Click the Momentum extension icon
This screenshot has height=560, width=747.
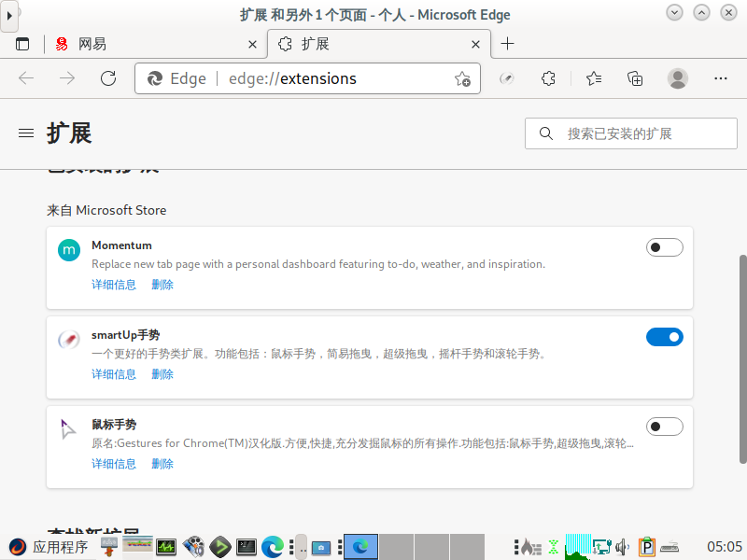(x=69, y=250)
